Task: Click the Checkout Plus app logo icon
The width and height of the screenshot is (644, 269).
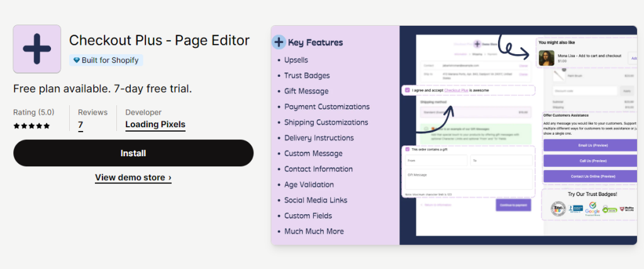Action: pyautogui.click(x=37, y=49)
